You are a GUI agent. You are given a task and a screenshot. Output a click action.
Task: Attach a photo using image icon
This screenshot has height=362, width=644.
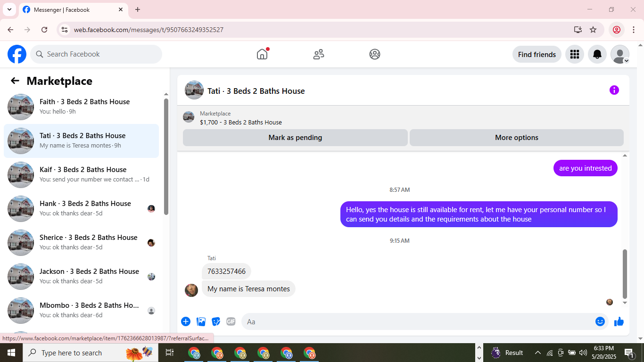[x=201, y=321]
